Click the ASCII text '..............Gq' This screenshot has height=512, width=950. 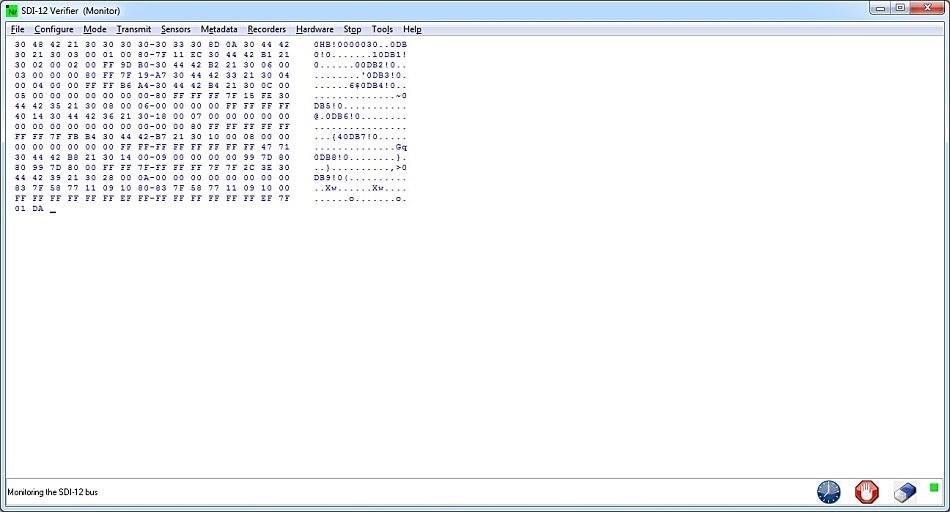coord(360,147)
